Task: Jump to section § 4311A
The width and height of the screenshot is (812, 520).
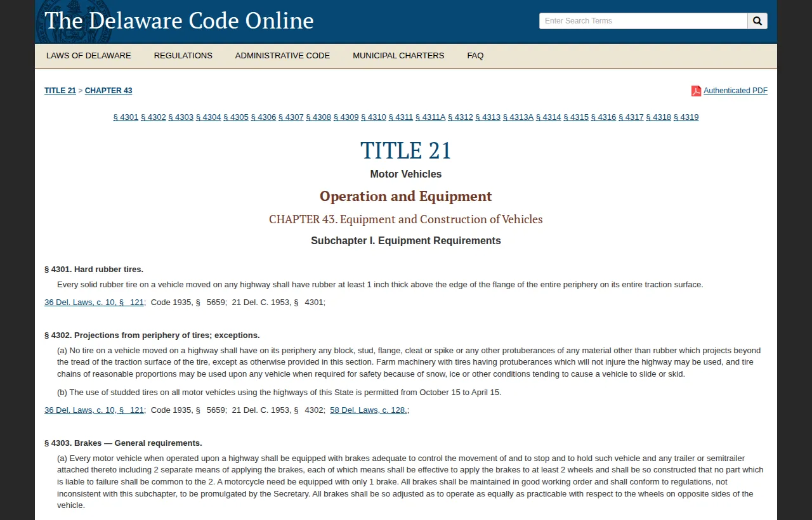Action: click(430, 117)
